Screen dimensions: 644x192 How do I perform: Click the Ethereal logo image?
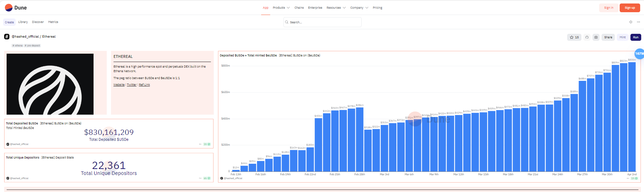click(50, 84)
